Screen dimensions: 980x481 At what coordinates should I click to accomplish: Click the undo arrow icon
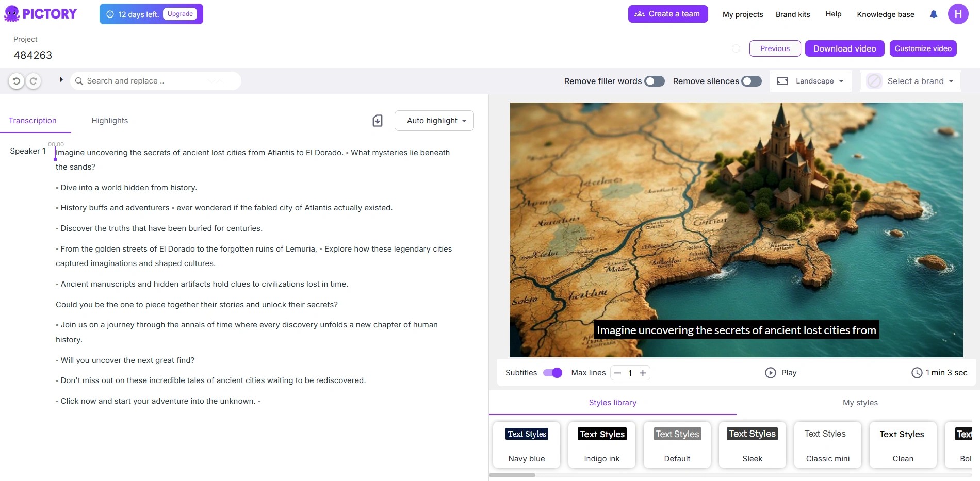tap(17, 81)
